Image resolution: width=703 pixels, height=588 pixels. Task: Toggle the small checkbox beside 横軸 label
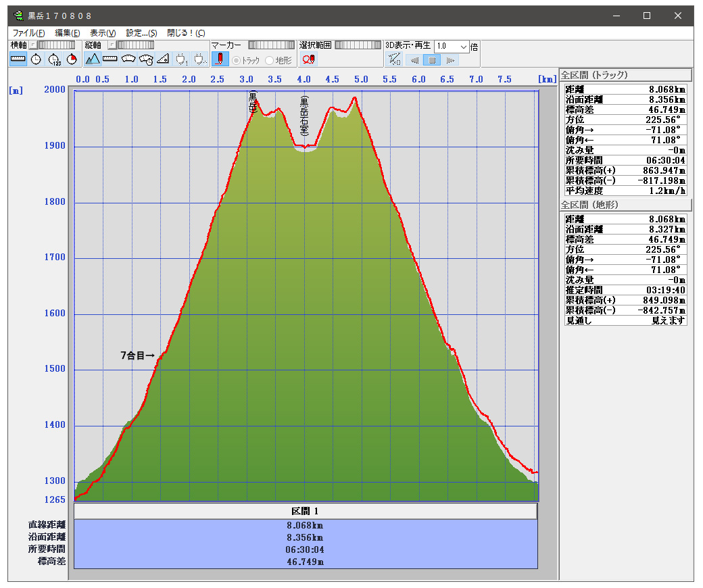click(32, 45)
